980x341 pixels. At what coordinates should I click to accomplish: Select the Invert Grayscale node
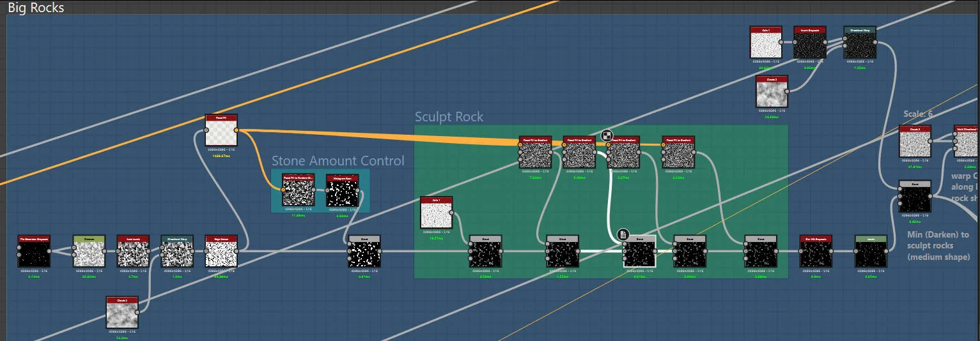pyautogui.click(x=809, y=42)
